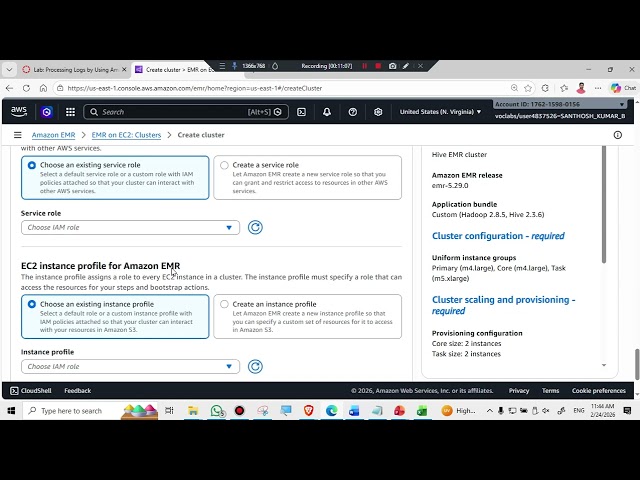
Task: Open CloudShell from the footer
Action: (31, 391)
